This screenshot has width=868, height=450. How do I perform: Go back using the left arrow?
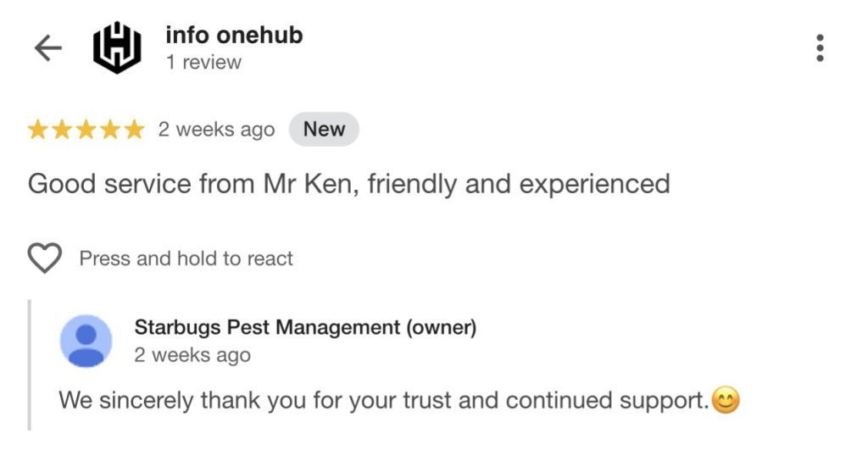[x=47, y=48]
